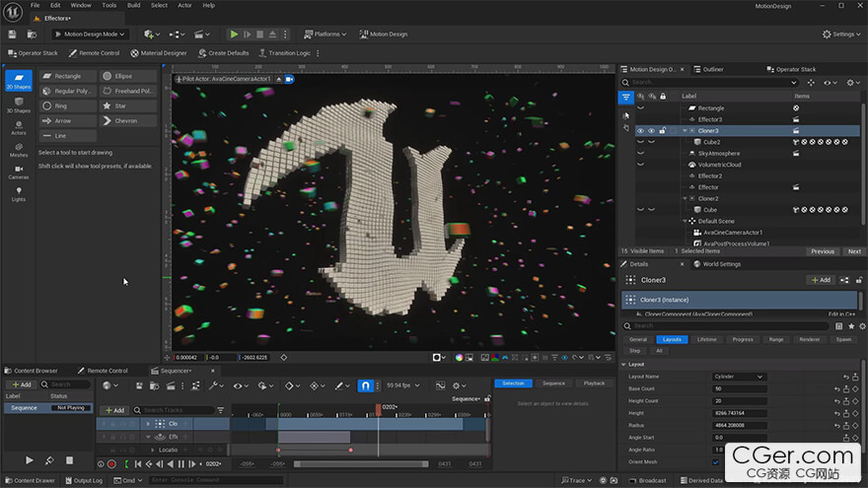Open the Actor menu
868x488 pixels.
click(x=184, y=6)
